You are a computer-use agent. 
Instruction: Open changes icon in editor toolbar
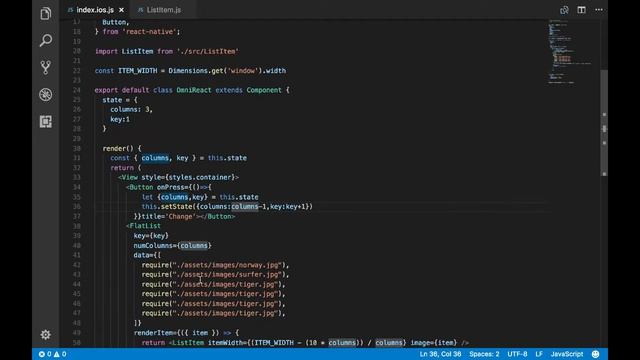564,10
